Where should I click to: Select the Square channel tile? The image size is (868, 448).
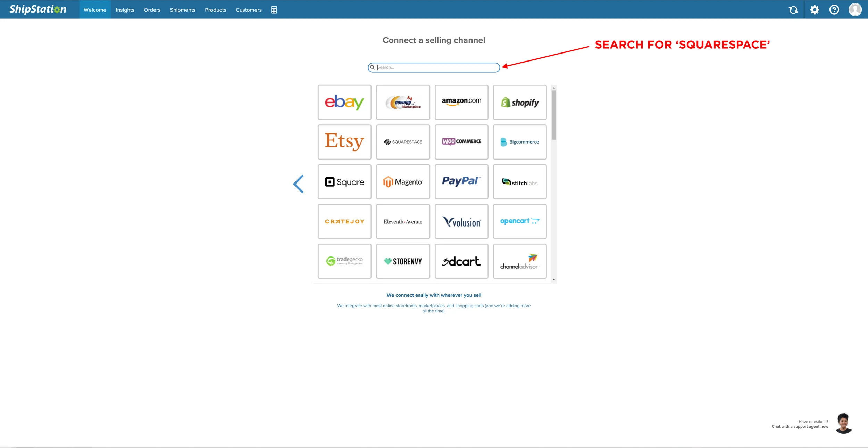click(x=344, y=182)
